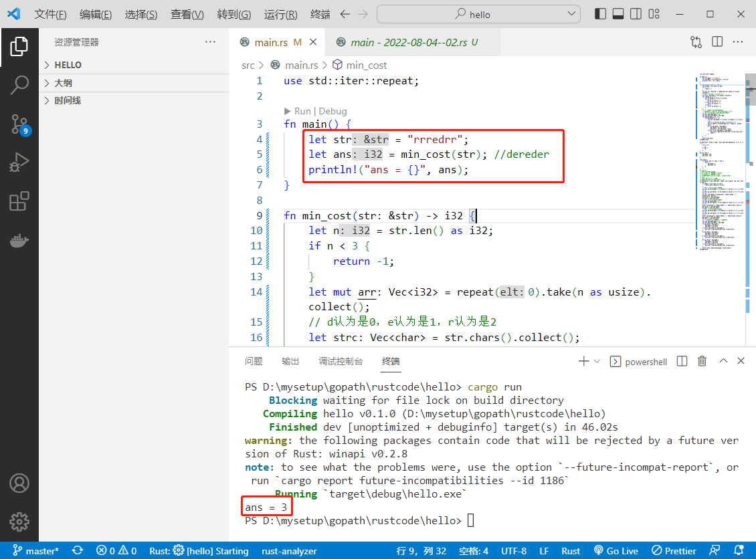Toggle the bottom panel layout icon
Image resolution: width=756 pixels, height=559 pixels.
click(x=618, y=14)
